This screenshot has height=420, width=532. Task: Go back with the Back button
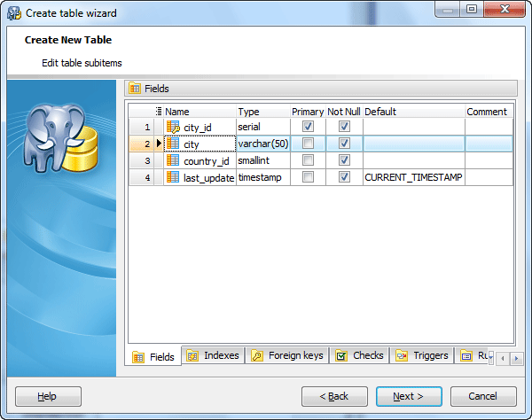tap(334, 396)
